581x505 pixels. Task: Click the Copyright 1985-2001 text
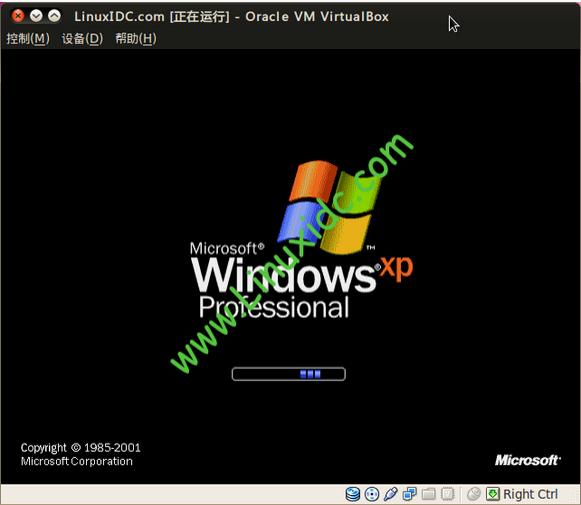(x=81, y=448)
